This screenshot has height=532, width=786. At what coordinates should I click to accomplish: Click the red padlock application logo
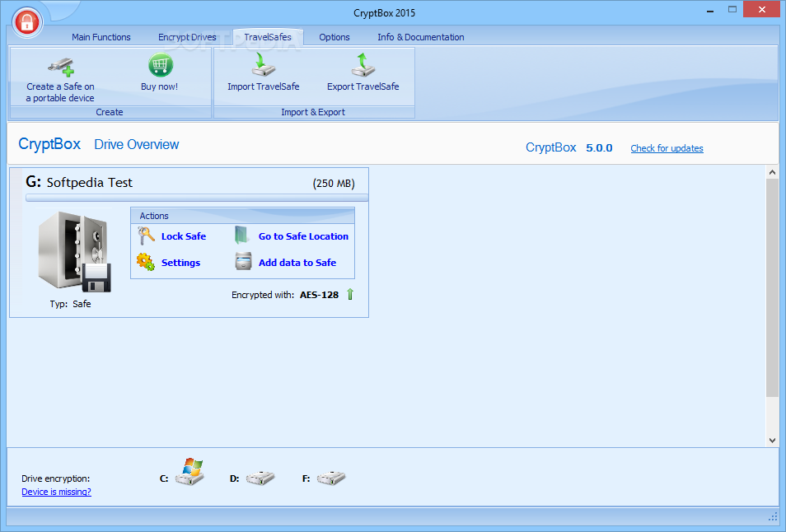tap(27, 22)
